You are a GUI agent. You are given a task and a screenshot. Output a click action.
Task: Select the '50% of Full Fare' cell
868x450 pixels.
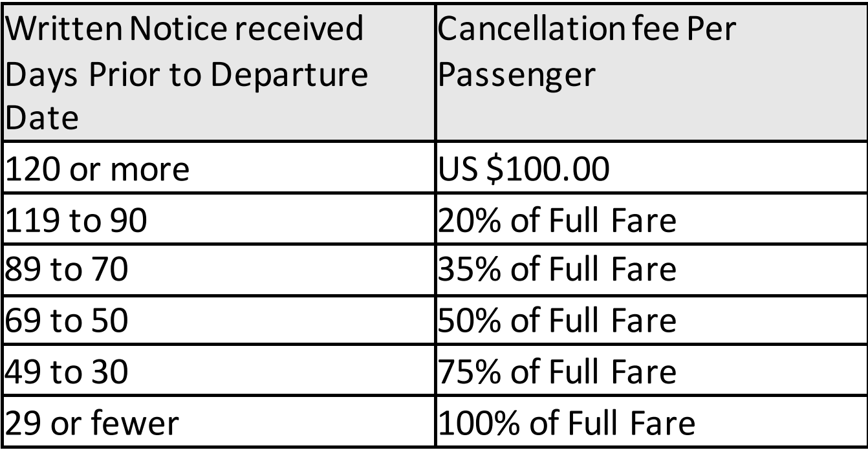tap(651, 320)
